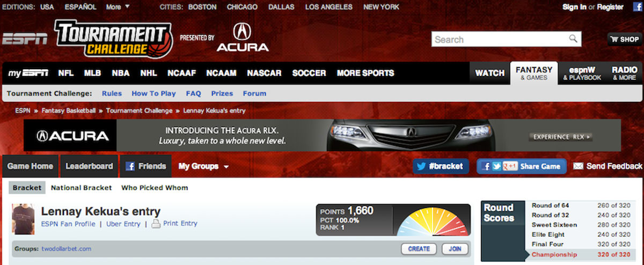The image size is (644, 265).
Task: Open the FAQ link
Action: pyautogui.click(x=193, y=93)
